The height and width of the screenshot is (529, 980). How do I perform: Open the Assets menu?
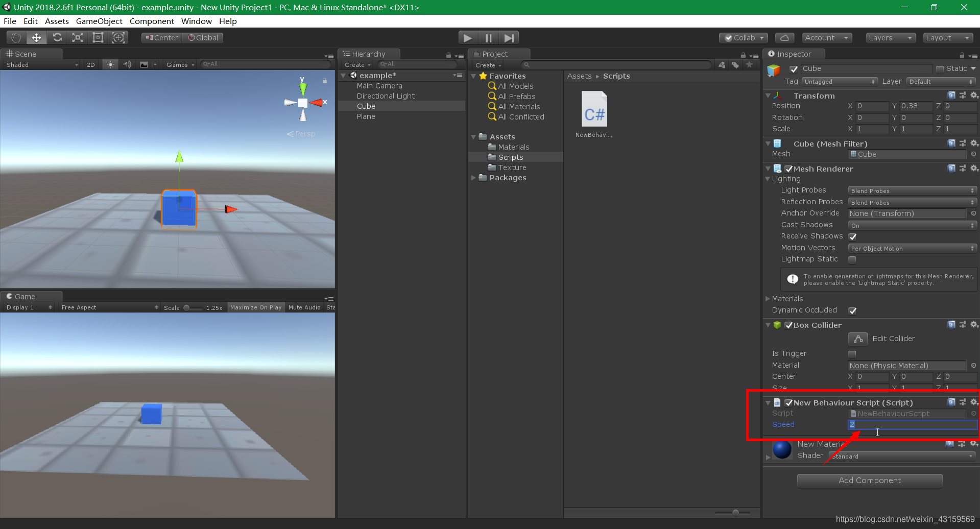tap(57, 21)
